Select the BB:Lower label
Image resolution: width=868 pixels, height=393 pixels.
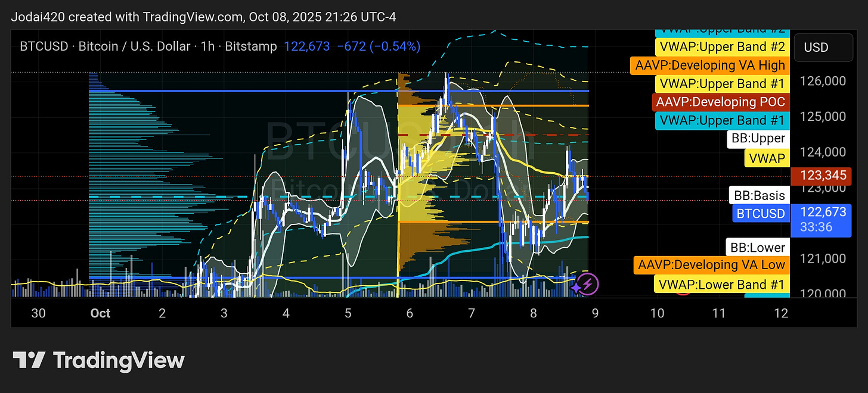point(758,248)
